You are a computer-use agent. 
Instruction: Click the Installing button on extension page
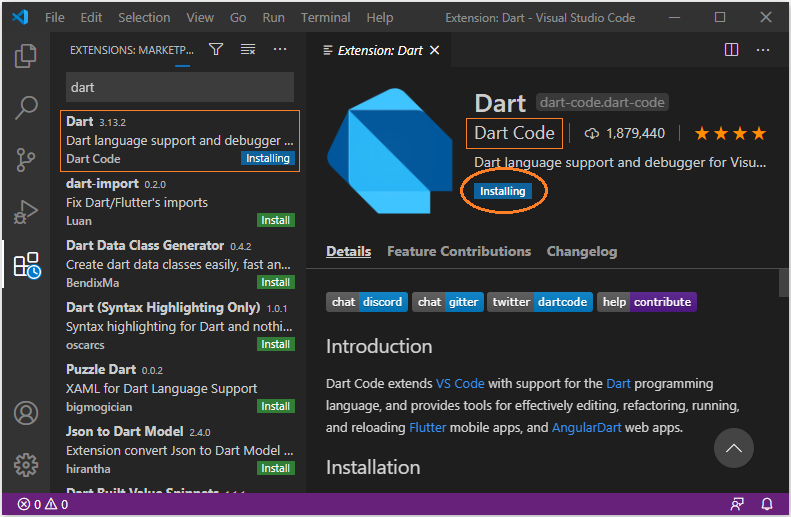(x=502, y=191)
